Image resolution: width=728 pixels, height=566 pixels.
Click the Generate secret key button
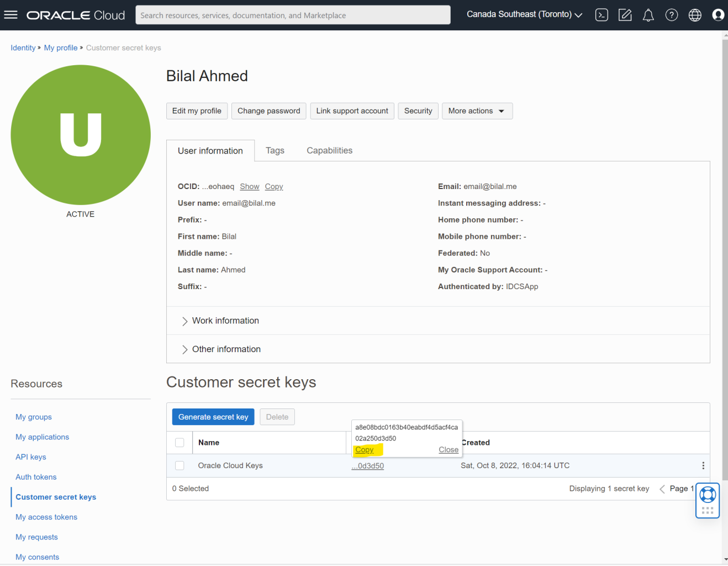[213, 417]
